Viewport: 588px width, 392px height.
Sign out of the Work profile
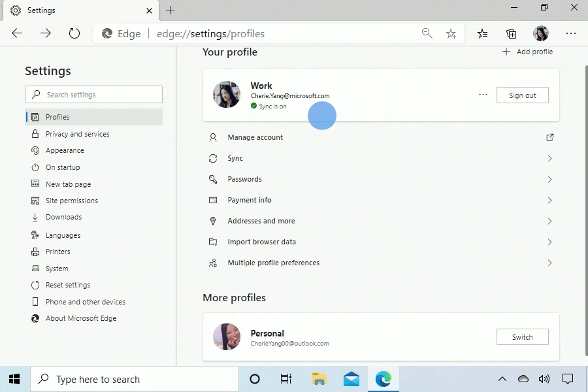[522, 95]
